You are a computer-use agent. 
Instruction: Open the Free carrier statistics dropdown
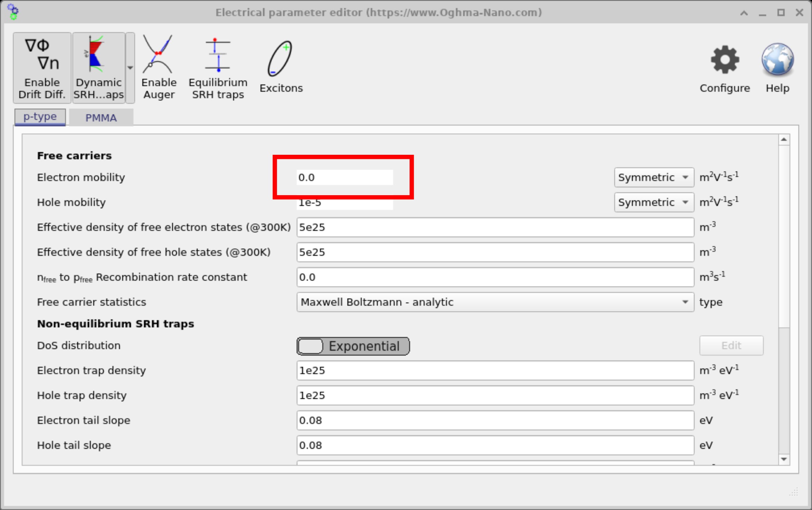point(495,302)
